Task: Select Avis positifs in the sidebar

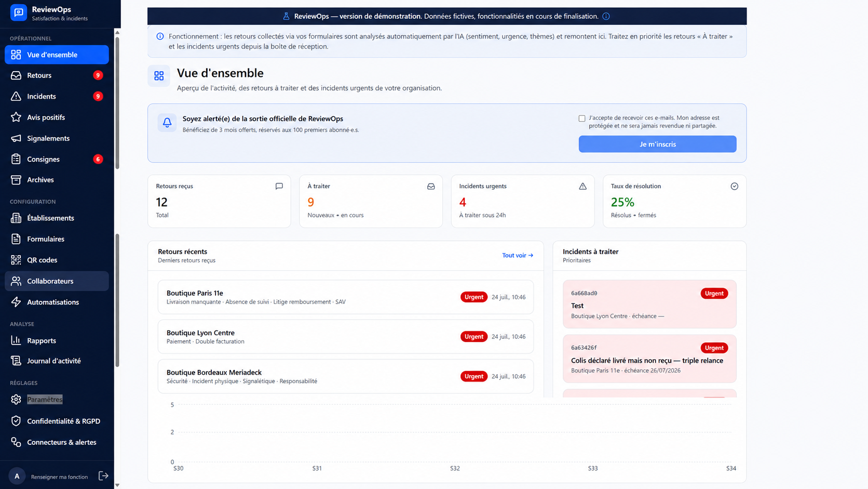Action: click(57, 117)
